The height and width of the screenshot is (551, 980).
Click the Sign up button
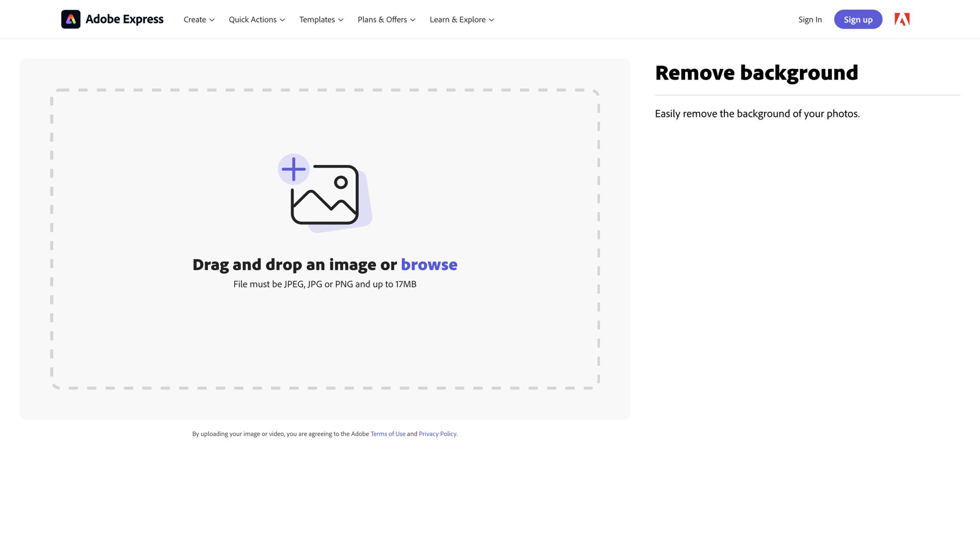coord(858,19)
